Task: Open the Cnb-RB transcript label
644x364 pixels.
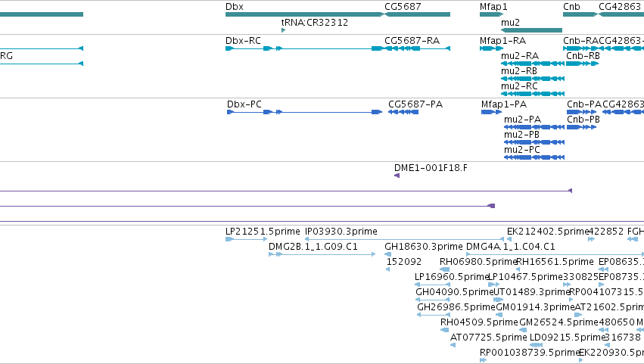Action: [x=583, y=56]
